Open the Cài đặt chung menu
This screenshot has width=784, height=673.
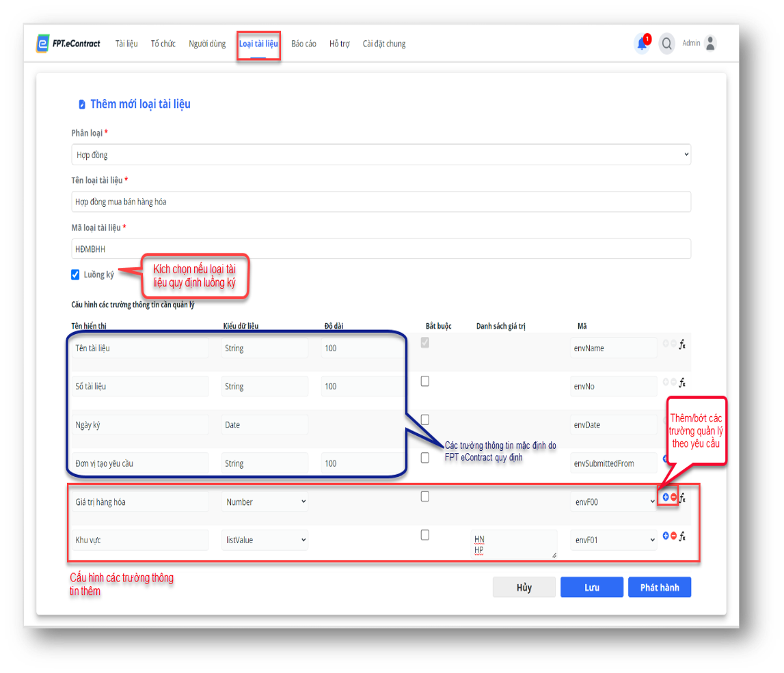tap(384, 44)
